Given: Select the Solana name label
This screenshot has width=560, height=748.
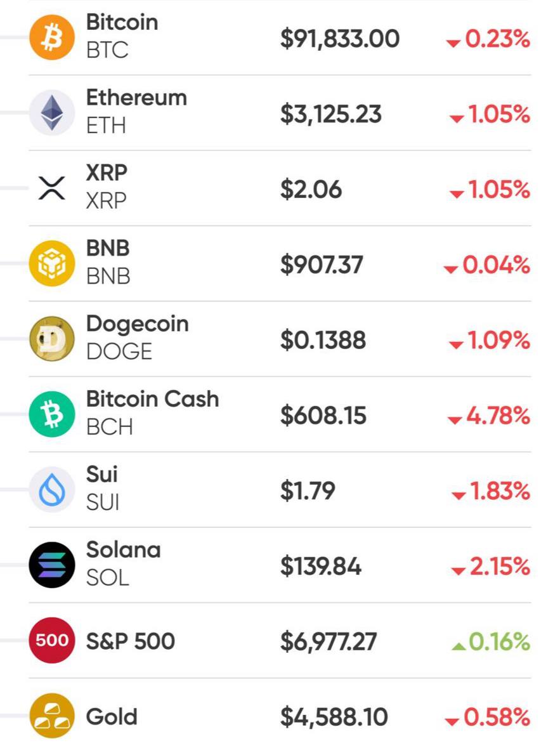Looking at the screenshot, I should point(123,550).
